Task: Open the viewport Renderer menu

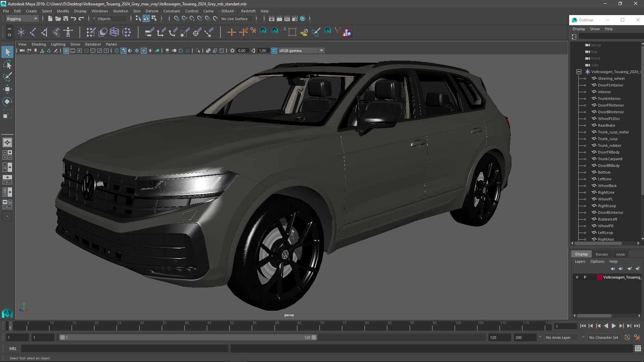Action: point(93,44)
